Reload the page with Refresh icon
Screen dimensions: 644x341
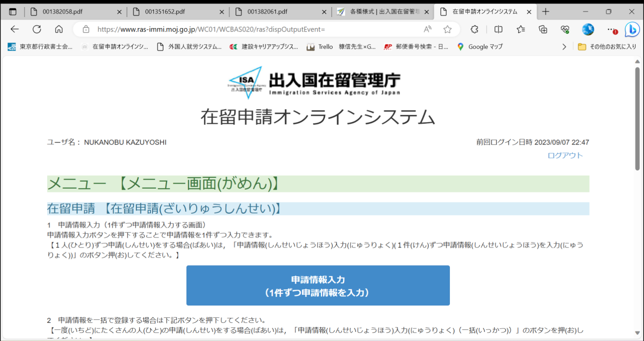coord(37,29)
